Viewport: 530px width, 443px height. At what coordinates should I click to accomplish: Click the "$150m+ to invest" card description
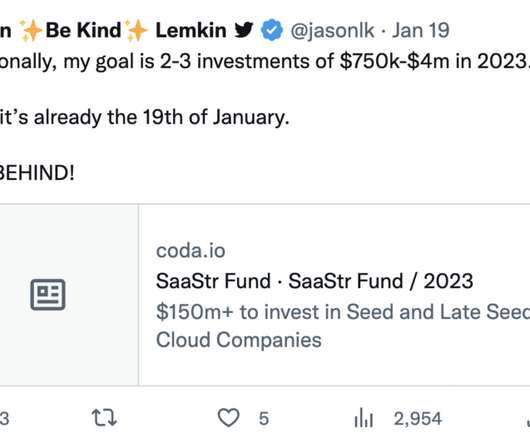point(343,326)
